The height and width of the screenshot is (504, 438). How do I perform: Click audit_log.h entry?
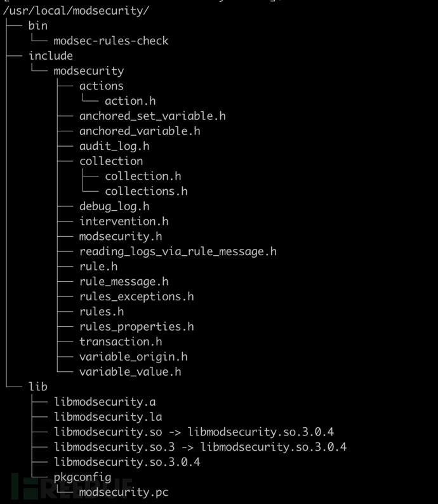[x=114, y=146]
